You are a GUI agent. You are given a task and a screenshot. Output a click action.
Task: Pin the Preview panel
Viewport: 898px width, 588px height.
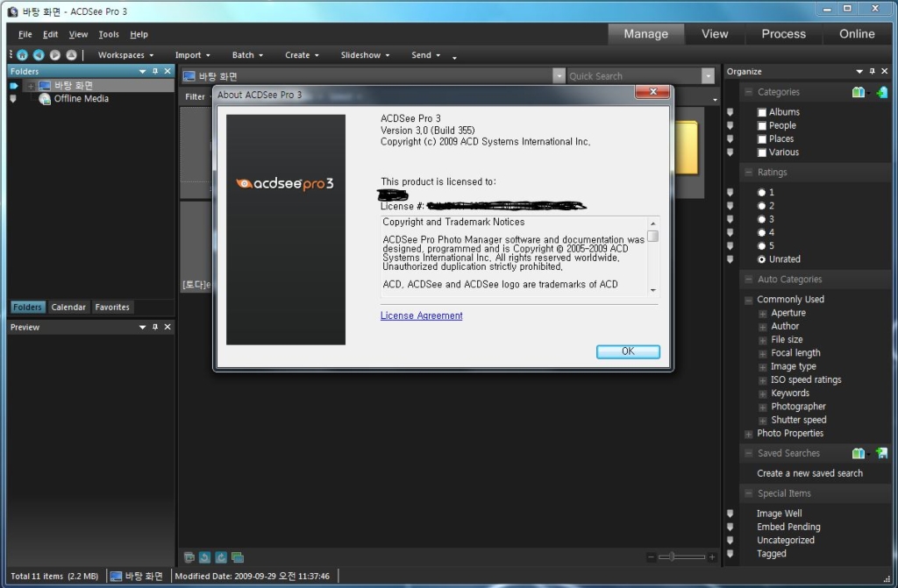[155, 327]
